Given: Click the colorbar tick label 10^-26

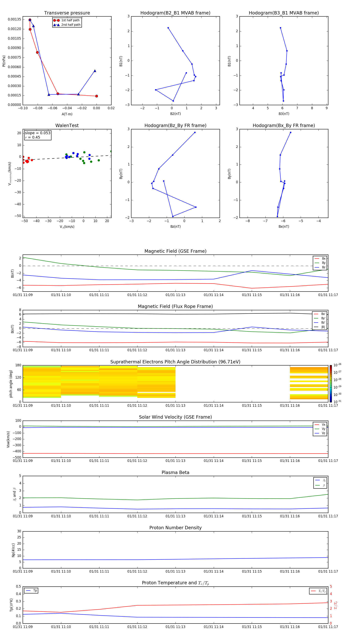Looking at the screenshot, I should tap(337, 365).
